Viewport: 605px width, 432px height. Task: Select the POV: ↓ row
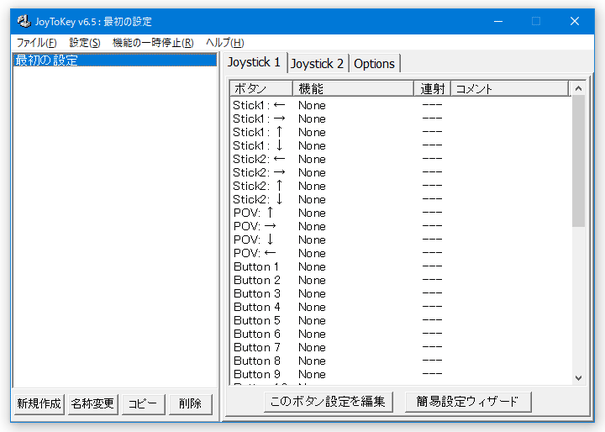[401, 240]
